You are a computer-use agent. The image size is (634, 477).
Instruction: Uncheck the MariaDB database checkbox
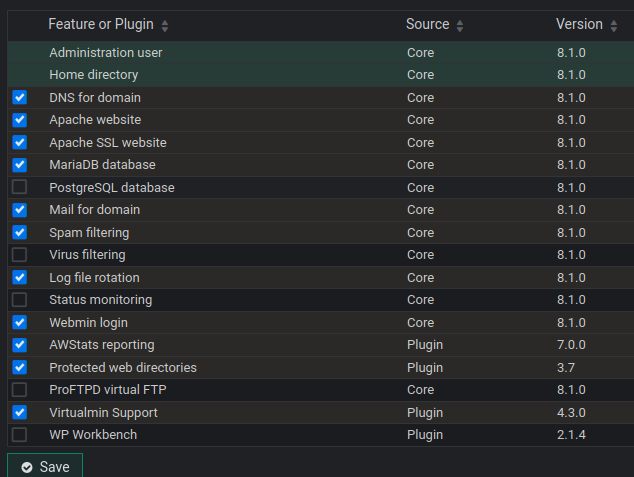(x=19, y=165)
